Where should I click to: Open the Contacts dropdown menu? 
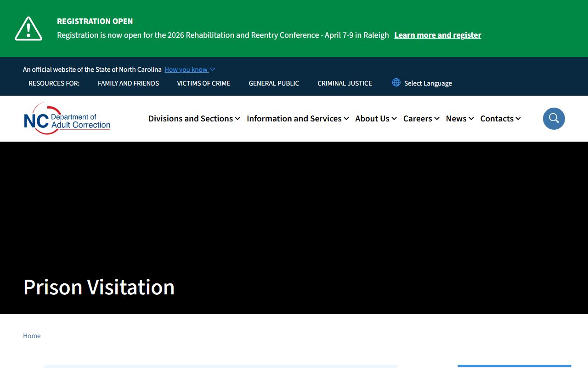point(500,119)
